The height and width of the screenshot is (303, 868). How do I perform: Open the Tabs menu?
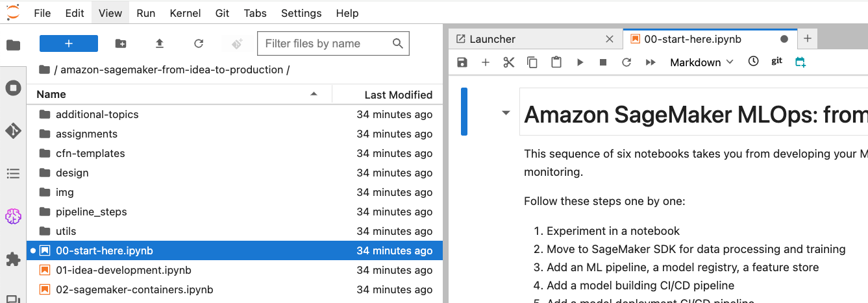[255, 13]
